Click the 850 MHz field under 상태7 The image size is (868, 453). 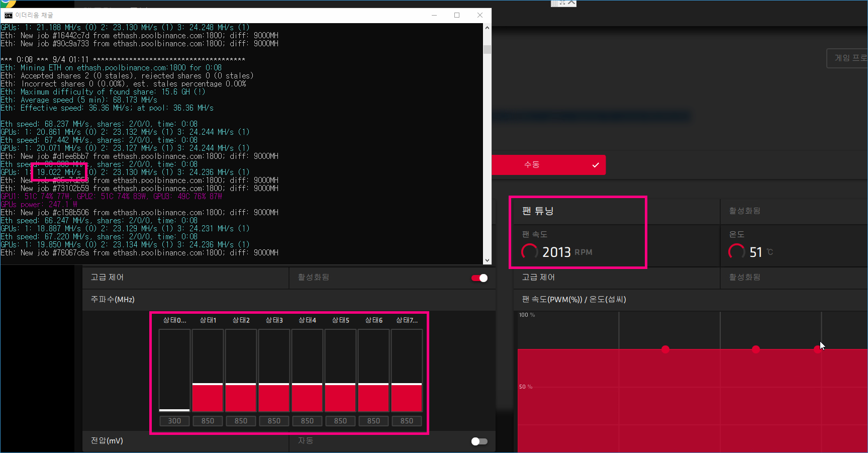coord(407,421)
